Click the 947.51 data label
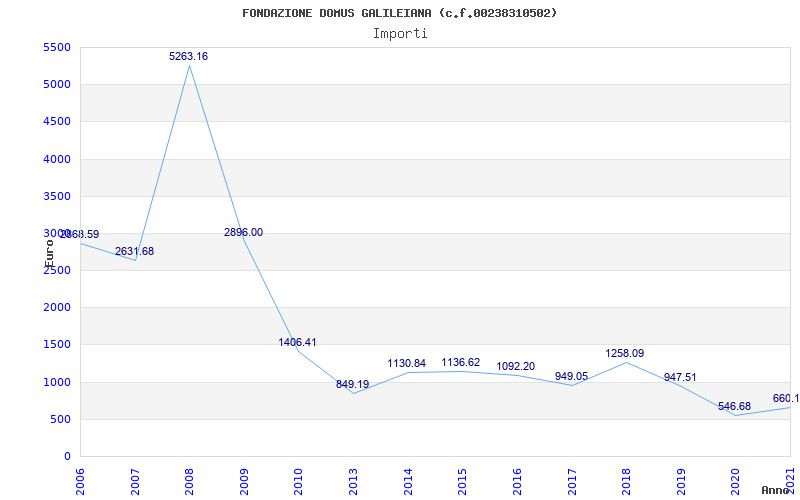Screen dimensions: 800x500 [x=680, y=377]
